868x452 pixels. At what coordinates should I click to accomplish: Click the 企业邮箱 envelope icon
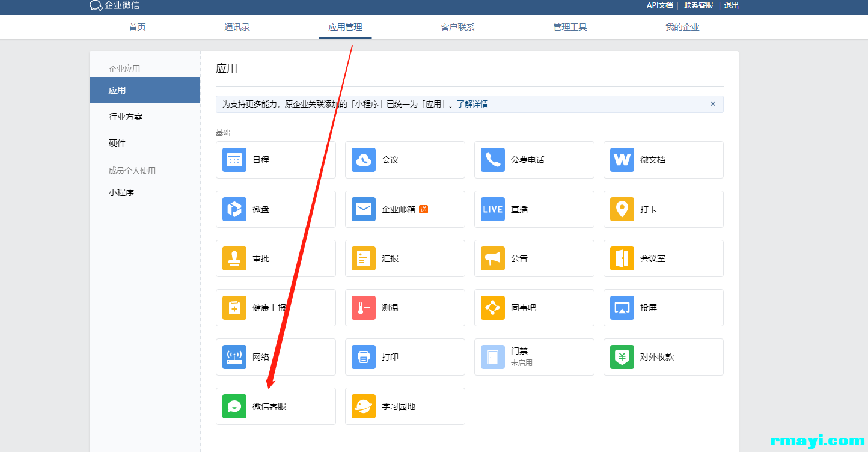tap(363, 209)
